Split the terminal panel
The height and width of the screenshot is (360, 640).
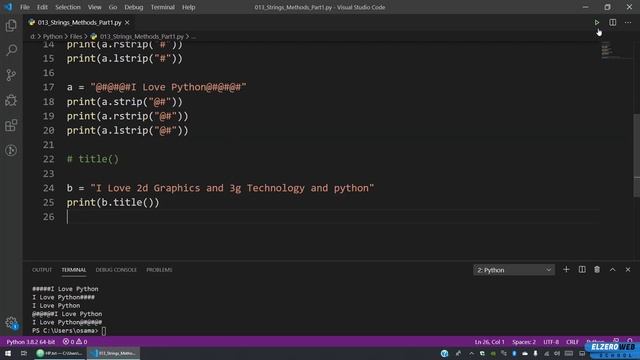[582, 269]
